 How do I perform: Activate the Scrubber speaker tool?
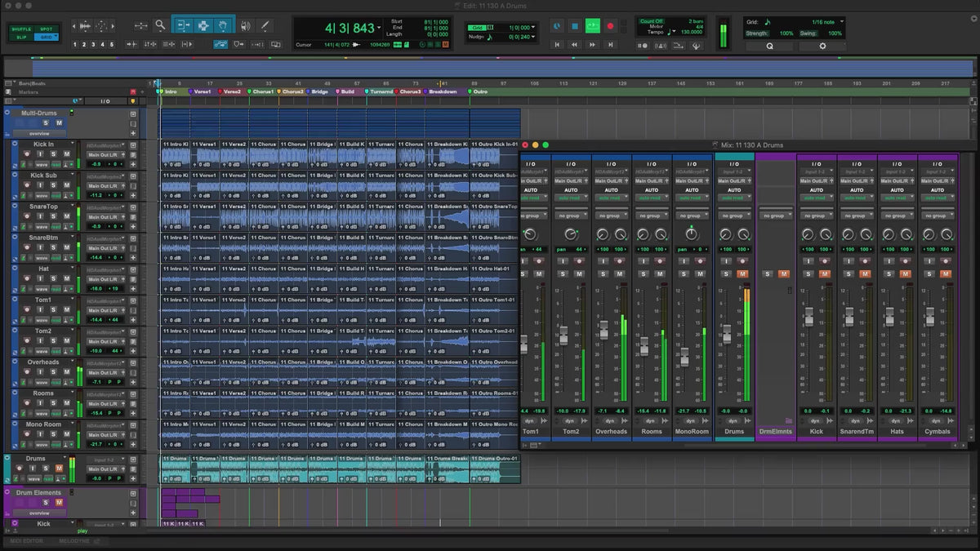pyautogui.click(x=246, y=26)
